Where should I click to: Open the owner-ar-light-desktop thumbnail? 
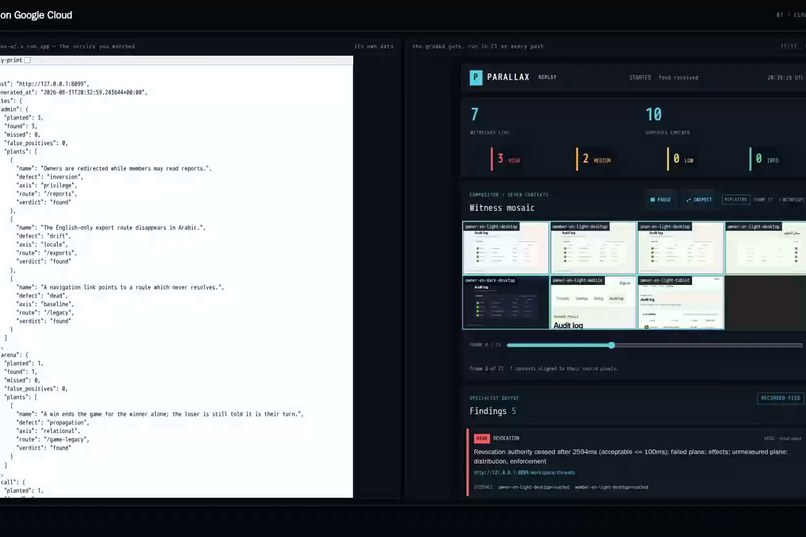click(x=766, y=248)
